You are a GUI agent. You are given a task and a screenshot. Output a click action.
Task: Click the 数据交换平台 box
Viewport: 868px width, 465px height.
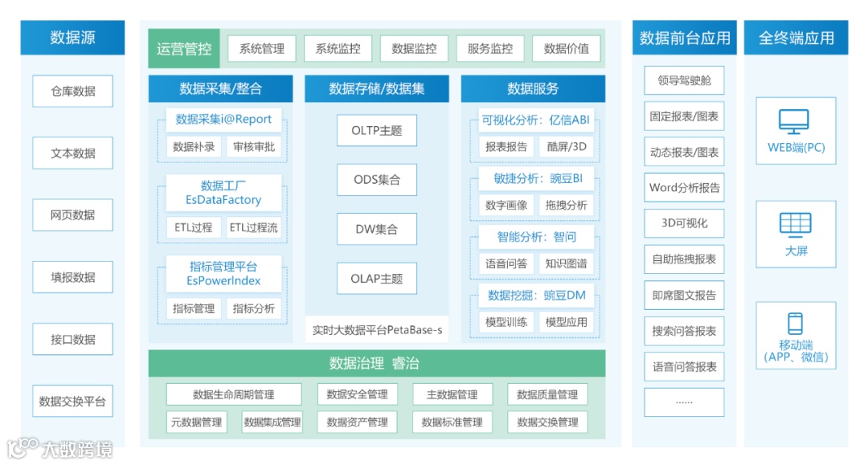(x=72, y=401)
